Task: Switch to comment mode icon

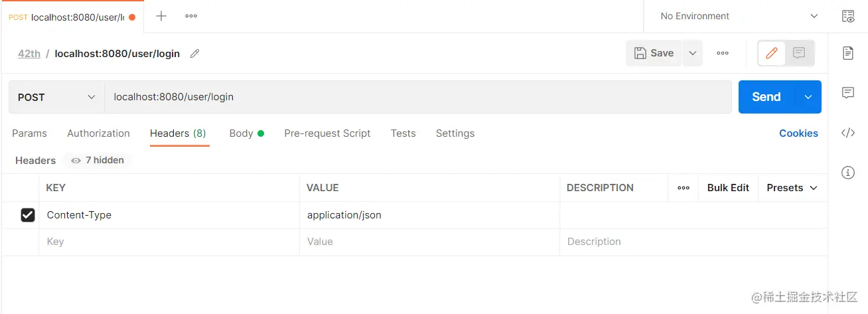Action: tap(799, 53)
